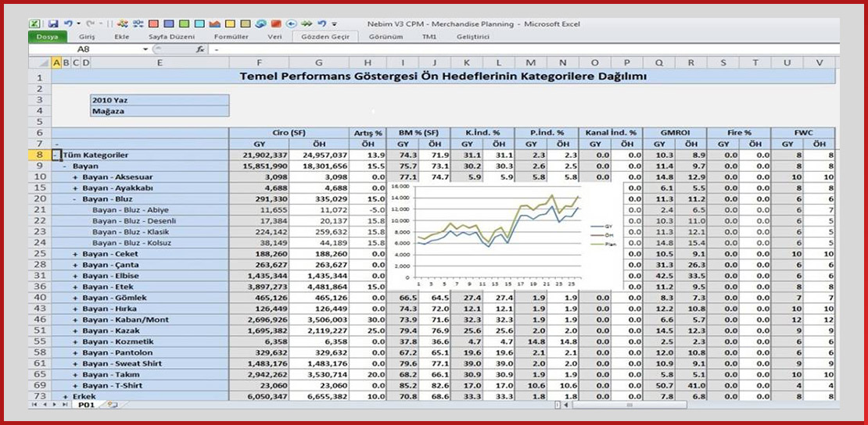Click the Plan legend entry in chart
Viewport: 868px width, 425px height.
point(604,244)
